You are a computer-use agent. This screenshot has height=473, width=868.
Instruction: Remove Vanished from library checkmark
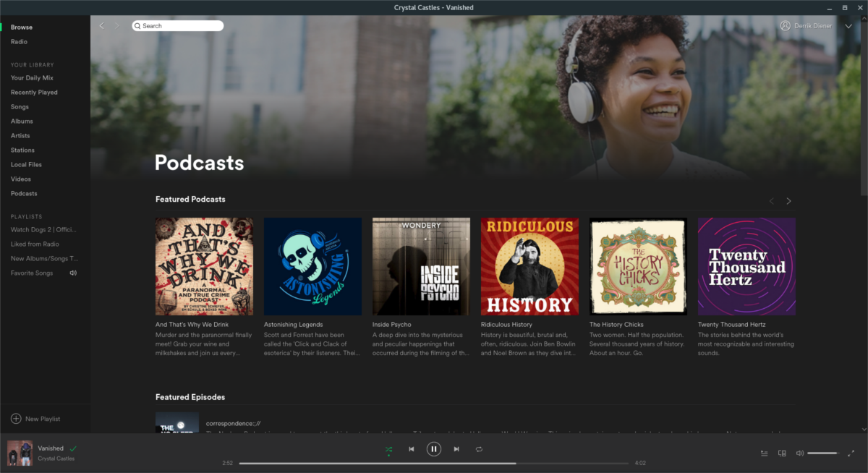[73, 448]
